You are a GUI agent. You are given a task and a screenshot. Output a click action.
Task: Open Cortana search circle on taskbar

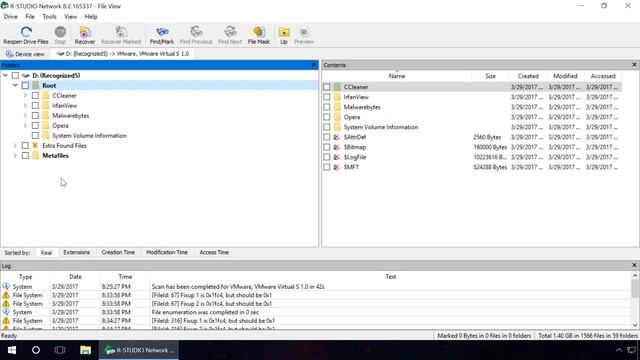coord(36,350)
